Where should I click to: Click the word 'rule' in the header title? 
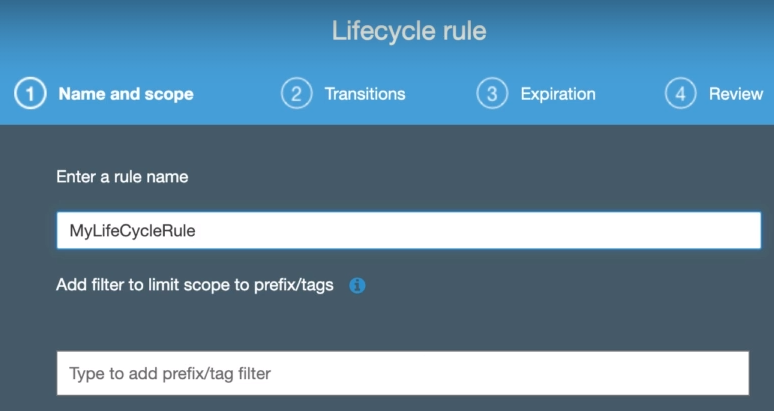pyautogui.click(x=464, y=31)
